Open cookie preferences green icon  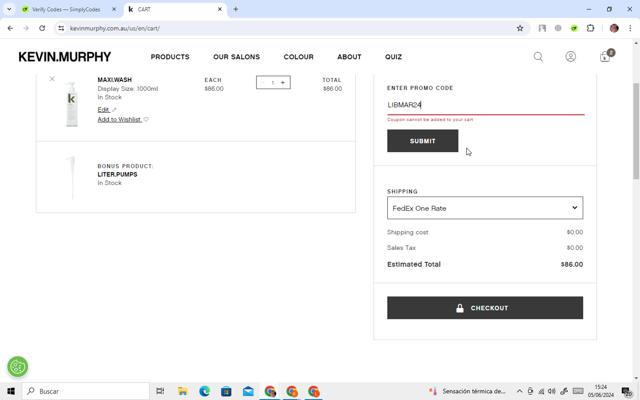tap(18, 367)
